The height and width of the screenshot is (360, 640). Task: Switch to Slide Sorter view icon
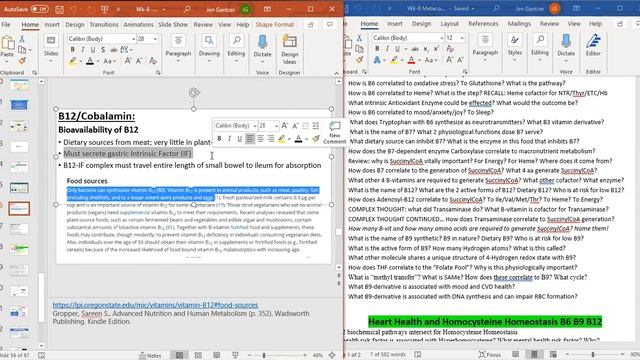[198, 355]
